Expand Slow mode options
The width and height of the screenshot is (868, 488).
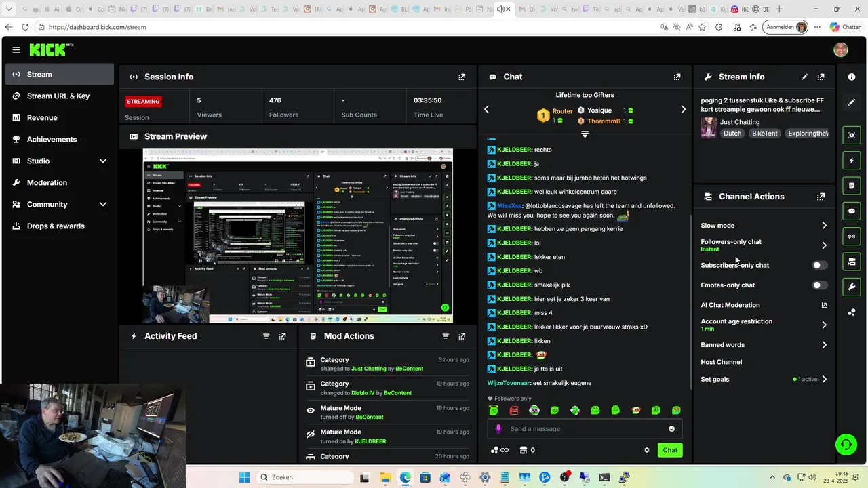click(824, 226)
